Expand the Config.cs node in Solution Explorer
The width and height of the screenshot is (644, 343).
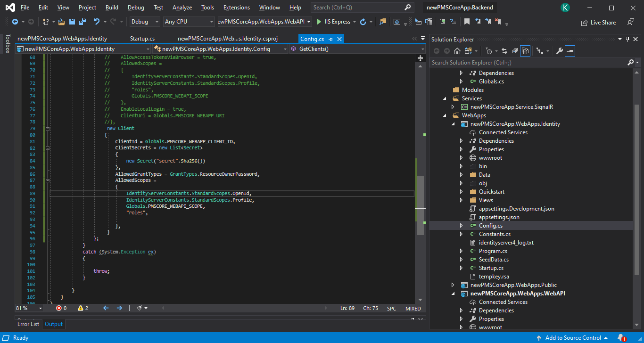(x=462, y=226)
